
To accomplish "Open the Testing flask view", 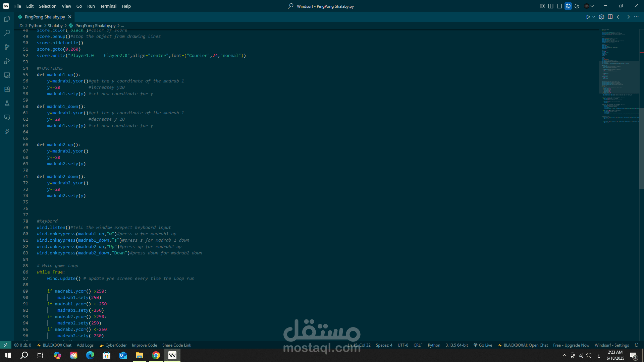I will point(7,103).
